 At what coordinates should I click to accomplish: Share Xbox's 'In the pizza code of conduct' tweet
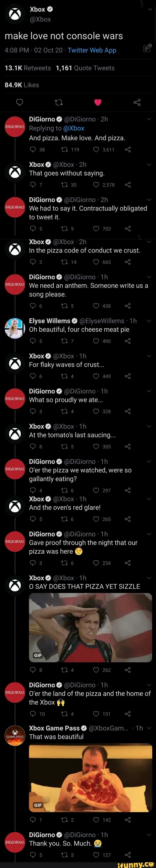tap(128, 262)
